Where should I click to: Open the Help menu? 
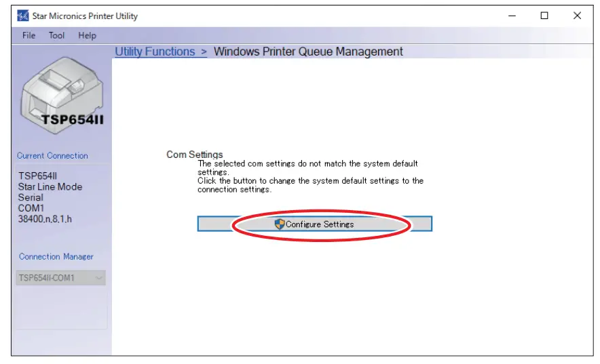tap(88, 35)
